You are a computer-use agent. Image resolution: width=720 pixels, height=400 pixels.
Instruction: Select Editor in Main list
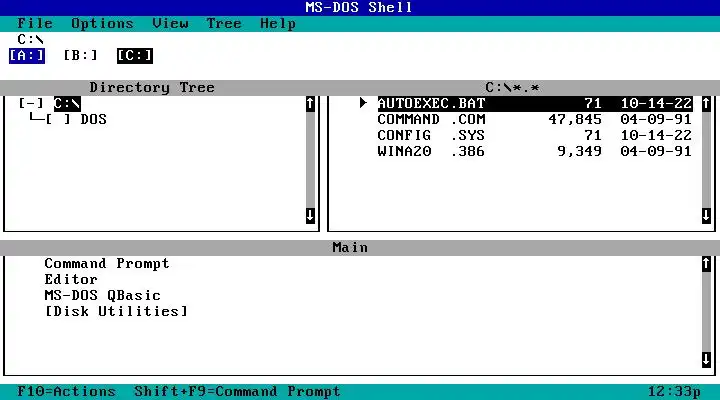pos(71,279)
